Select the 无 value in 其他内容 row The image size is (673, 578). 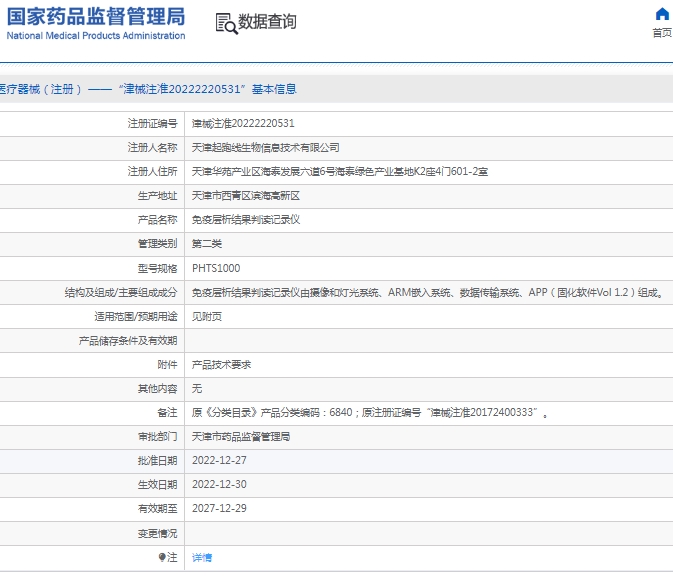[197, 389]
